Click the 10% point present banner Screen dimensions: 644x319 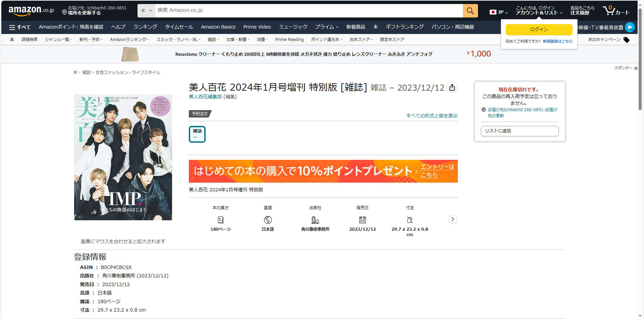click(323, 171)
